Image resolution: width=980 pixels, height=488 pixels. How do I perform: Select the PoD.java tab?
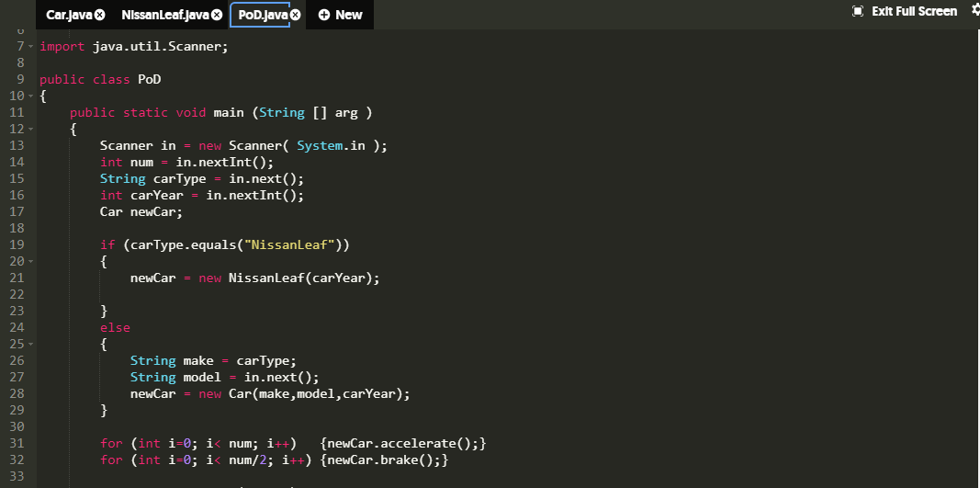[263, 15]
